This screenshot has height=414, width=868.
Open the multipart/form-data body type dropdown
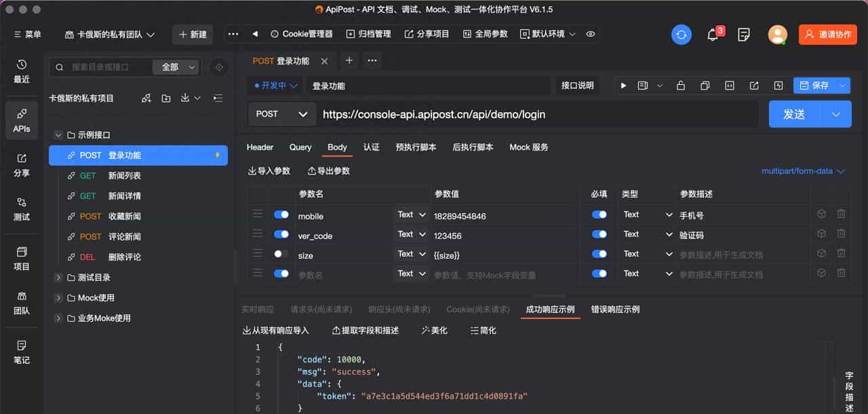click(x=803, y=171)
